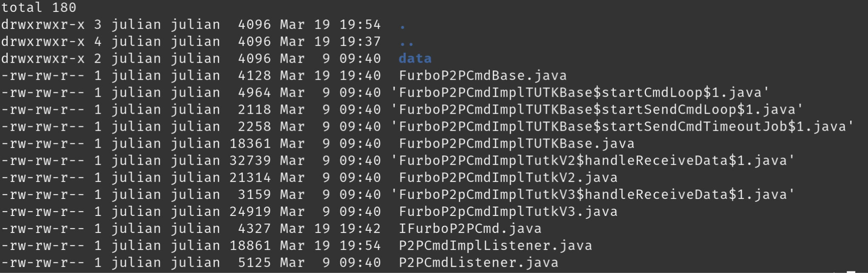The image size is (868, 273).
Task: Click the '..' parent directory entry
Action: click(407, 44)
